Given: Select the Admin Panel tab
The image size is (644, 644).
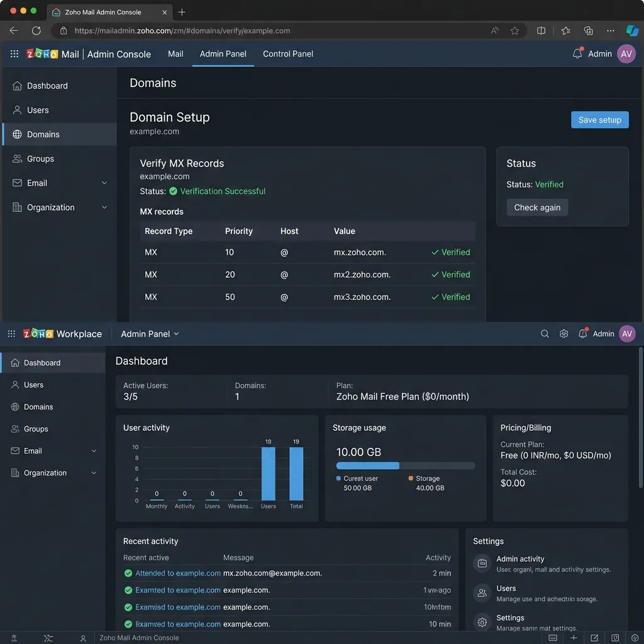Looking at the screenshot, I should tap(223, 54).
